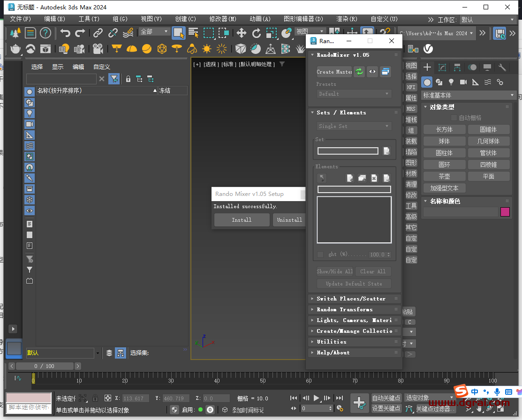Activate the Select and Move tool
This screenshot has height=420, width=522.
pos(242,33)
